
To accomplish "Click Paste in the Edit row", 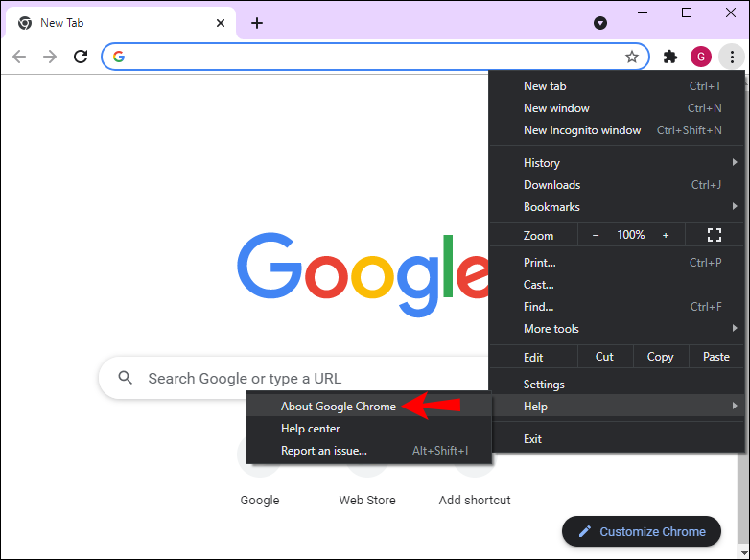I will (x=716, y=357).
